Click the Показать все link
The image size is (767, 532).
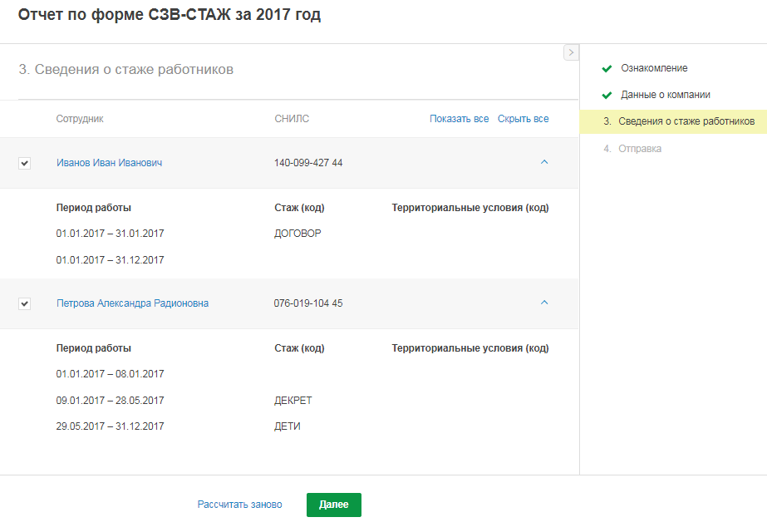click(x=459, y=119)
